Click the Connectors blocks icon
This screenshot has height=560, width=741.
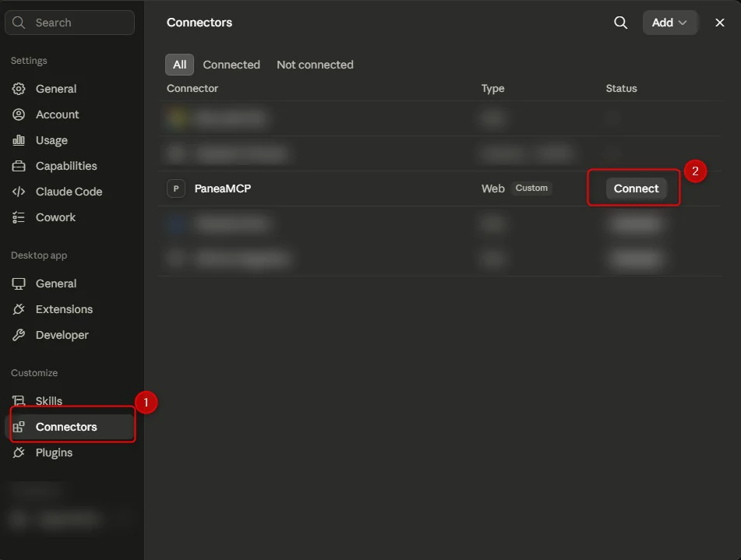pyautogui.click(x=19, y=427)
